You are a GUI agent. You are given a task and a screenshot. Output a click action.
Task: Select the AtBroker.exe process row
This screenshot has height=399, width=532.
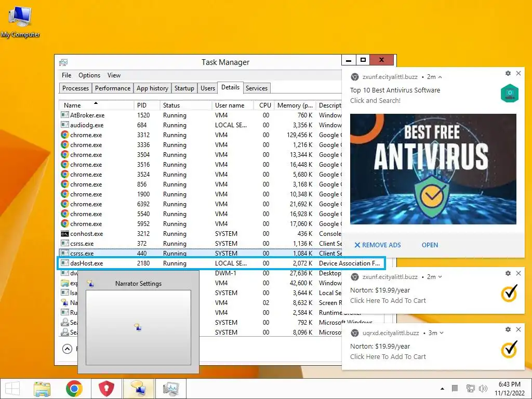pyautogui.click(x=201, y=115)
